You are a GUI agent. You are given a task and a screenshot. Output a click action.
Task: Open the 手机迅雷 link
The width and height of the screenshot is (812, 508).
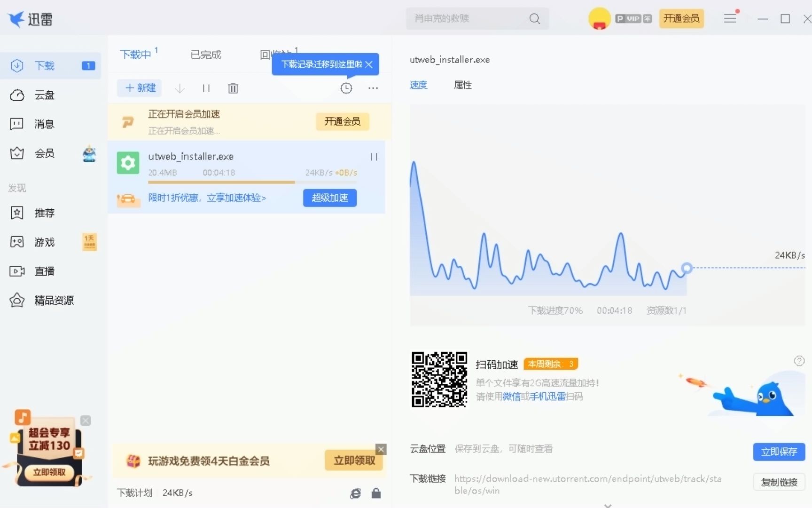[547, 397]
